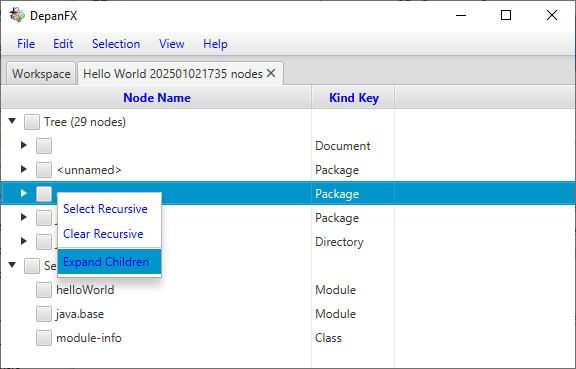
Task: Expand the <unnamed> package row
Action: [x=24, y=169]
